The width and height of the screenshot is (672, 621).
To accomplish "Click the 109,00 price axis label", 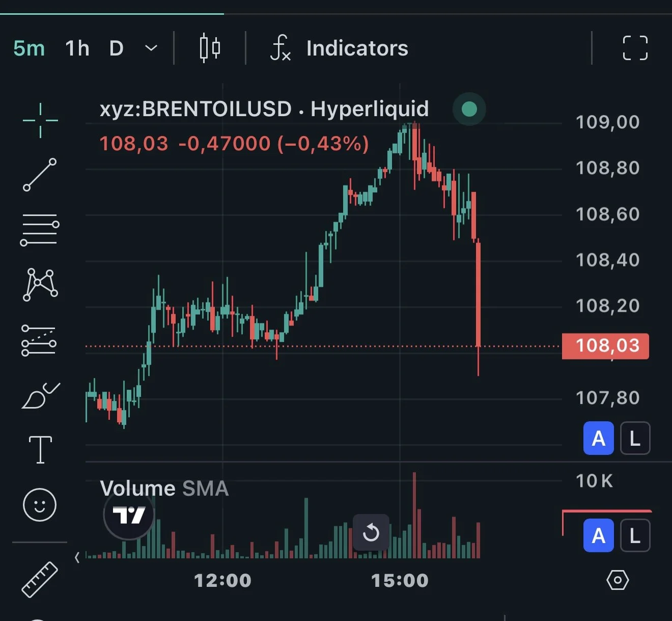I will (x=607, y=122).
